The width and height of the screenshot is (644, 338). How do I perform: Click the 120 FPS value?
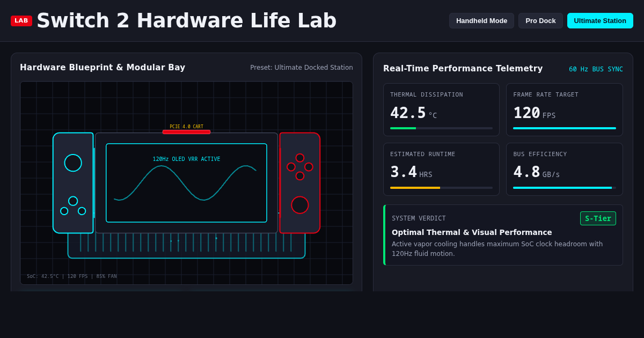click(x=534, y=113)
